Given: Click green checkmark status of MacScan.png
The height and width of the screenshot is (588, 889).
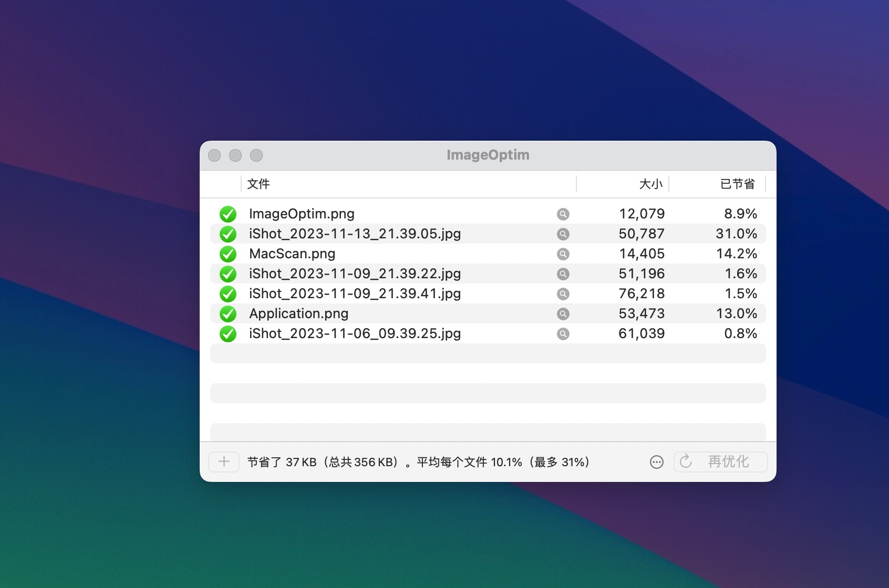Looking at the screenshot, I should pos(228,254).
